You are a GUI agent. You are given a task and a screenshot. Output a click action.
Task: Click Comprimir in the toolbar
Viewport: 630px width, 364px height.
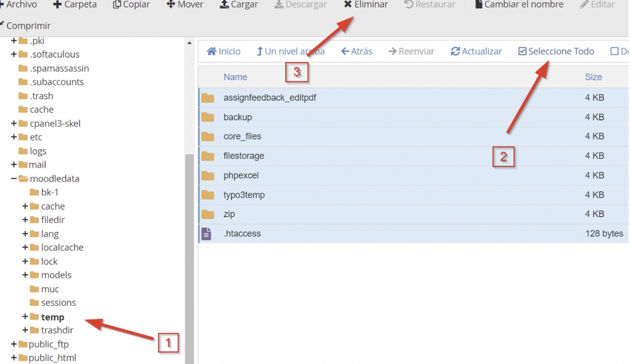[x=28, y=26]
